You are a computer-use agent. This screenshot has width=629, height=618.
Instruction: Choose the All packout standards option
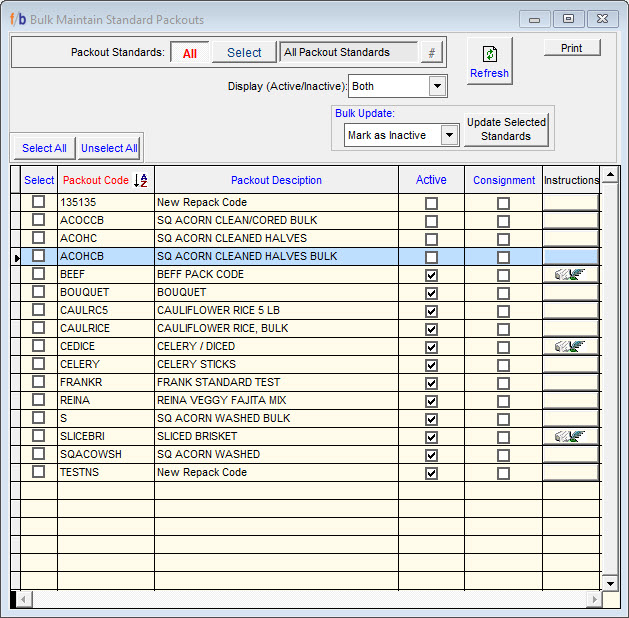(189, 53)
